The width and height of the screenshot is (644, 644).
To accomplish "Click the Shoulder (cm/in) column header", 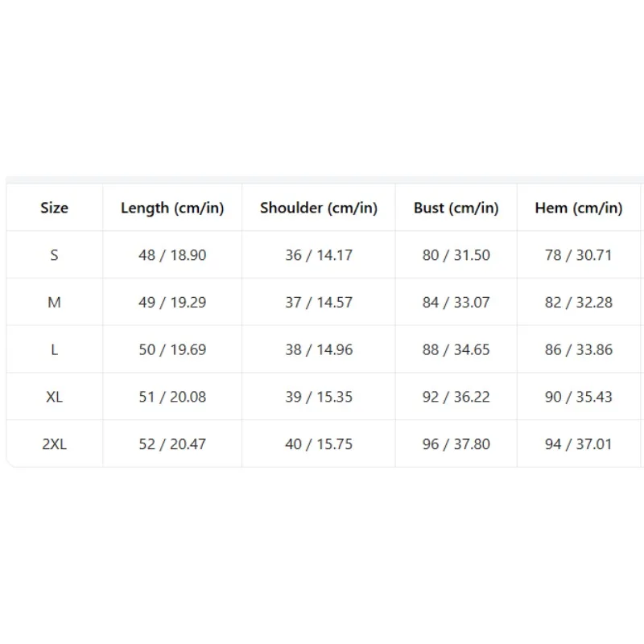I will 319,208.
